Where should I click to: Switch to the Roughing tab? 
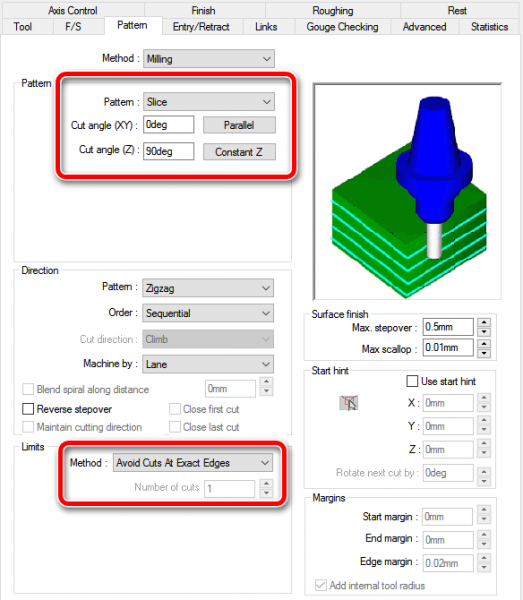[x=333, y=10]
